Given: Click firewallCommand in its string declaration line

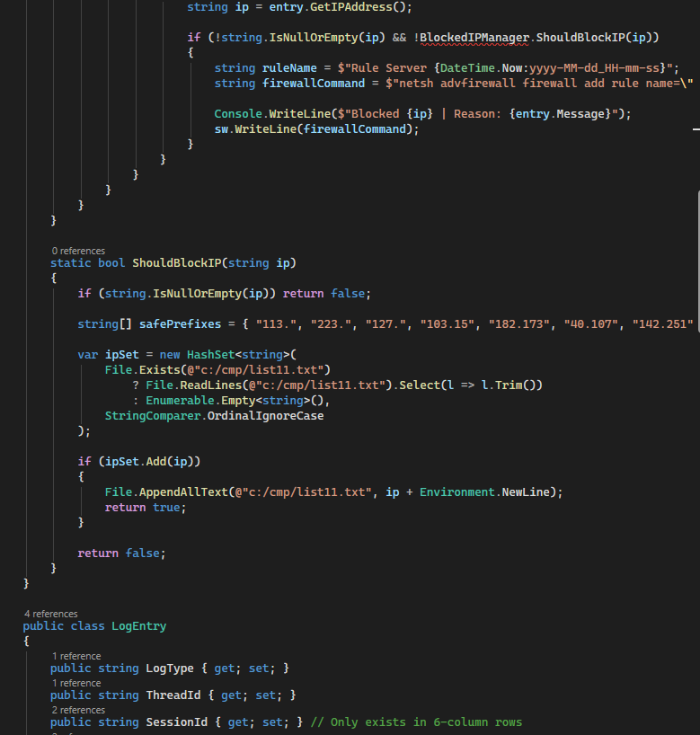Looking at the screenshot, I should click(x=314, y=84).
